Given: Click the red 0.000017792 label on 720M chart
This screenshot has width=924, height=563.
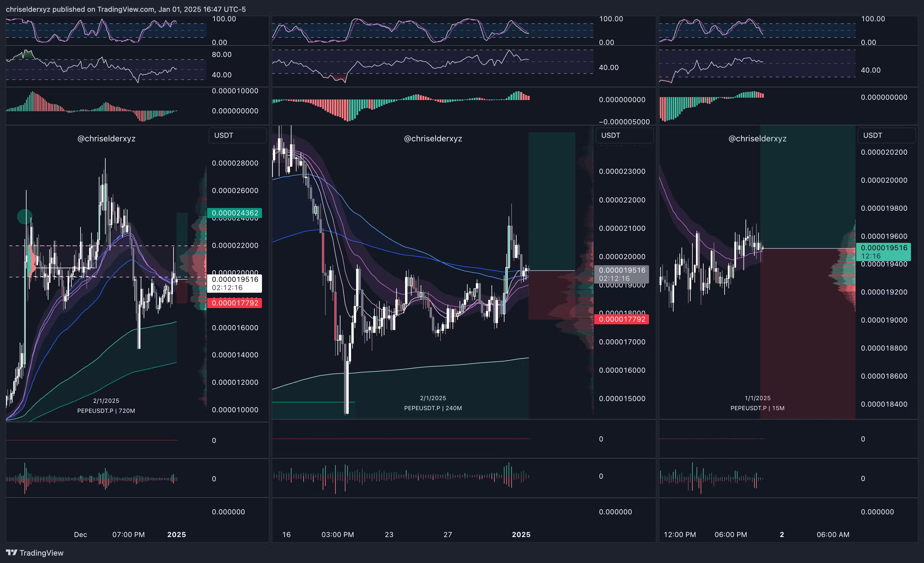Looking at the screenshot, I should (x=235, y=303).
